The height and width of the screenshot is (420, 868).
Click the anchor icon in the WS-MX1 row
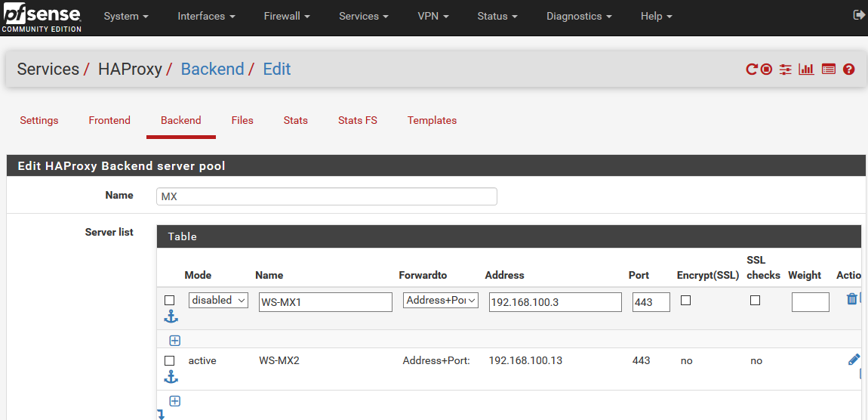[x=171, y=317]
